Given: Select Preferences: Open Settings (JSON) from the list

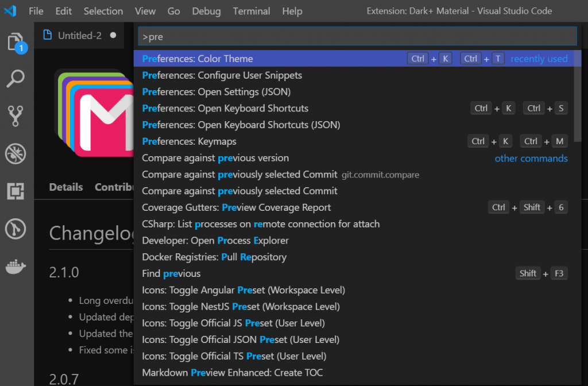Looking at the screenshot, I should click(216, 91).
